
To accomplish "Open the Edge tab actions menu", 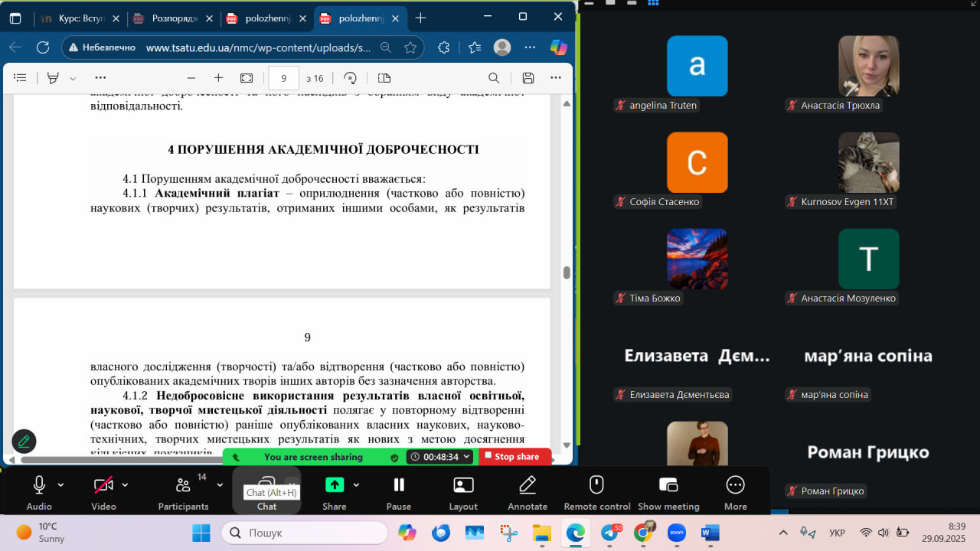I will [15, 18].
